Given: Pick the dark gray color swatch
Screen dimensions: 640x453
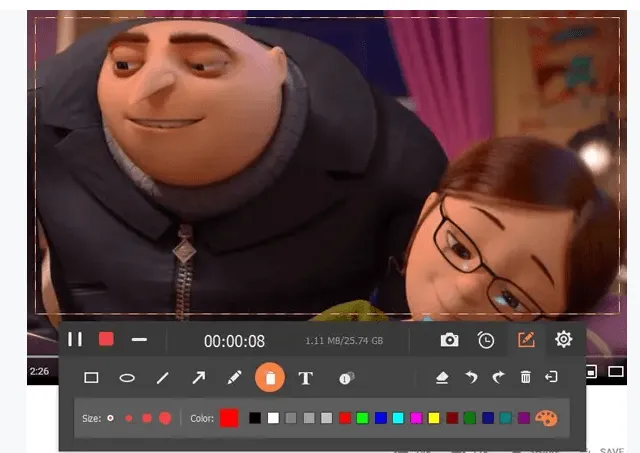Looking at the screenshot, I should (x=291, y=418).
